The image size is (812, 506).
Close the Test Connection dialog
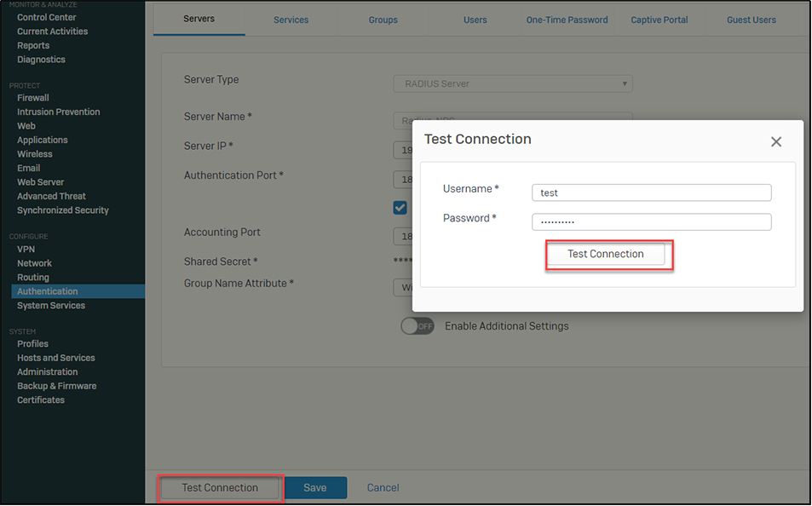point(775,142)
